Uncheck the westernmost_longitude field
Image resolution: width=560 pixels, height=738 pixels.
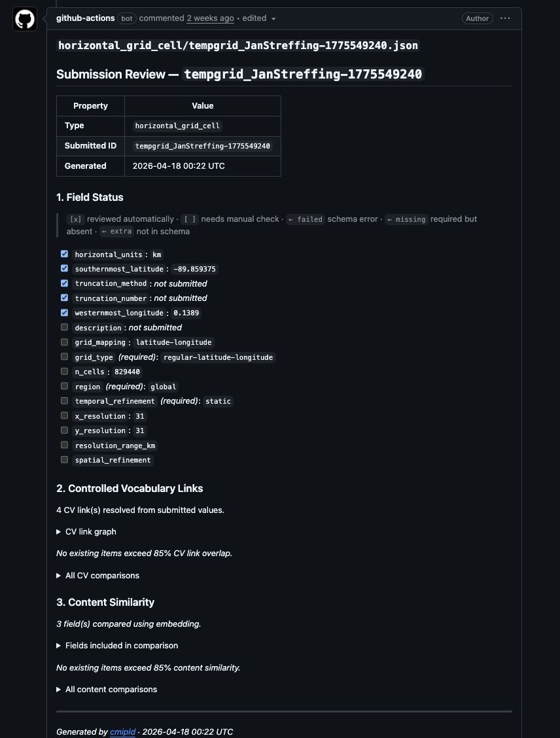pos(64,313)
